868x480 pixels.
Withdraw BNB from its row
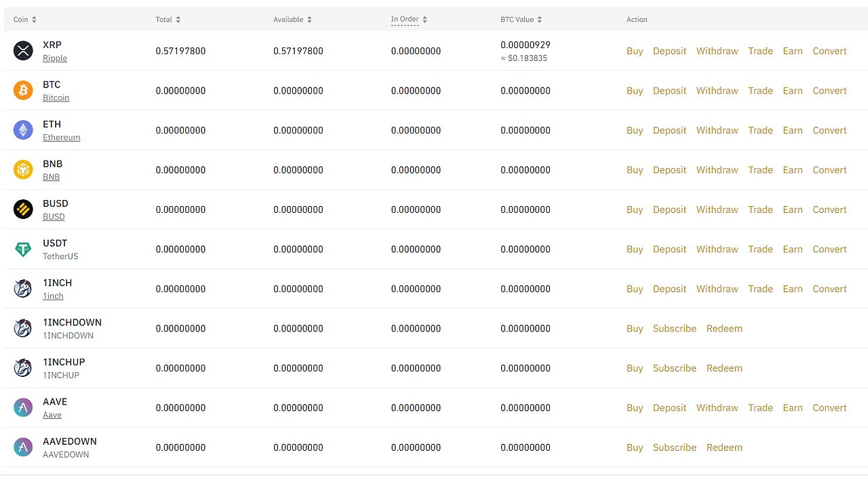(717, 169)
